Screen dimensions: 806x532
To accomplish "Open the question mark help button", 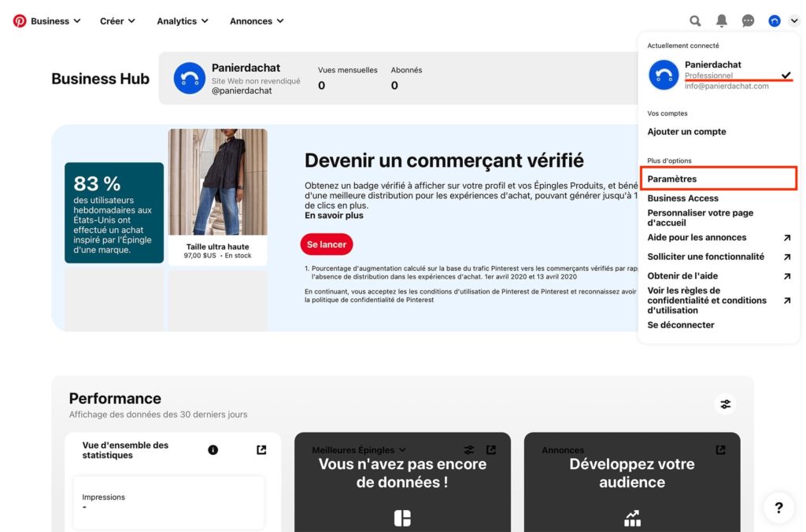I will click(x=778, y=508).
